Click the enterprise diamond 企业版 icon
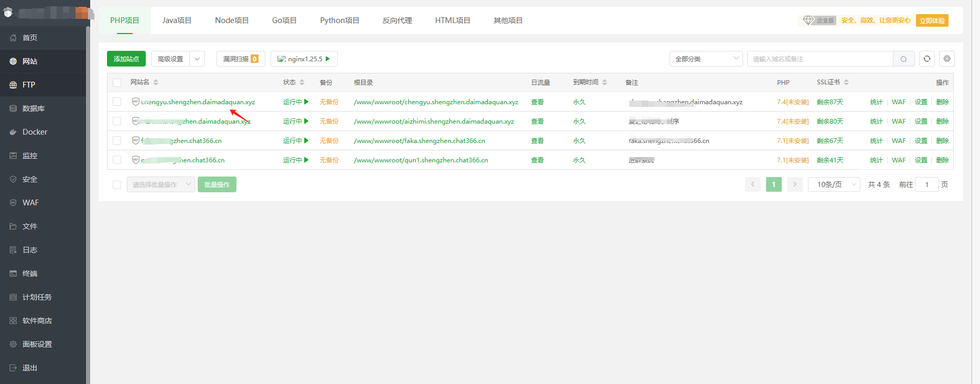Screen dimensions: 980x384 pos(808,20)
